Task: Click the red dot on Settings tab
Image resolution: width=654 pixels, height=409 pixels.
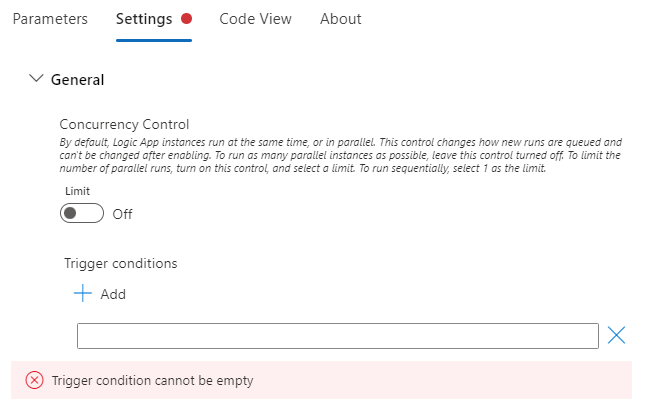Action: pyautogui.click(x=186, y=18)
